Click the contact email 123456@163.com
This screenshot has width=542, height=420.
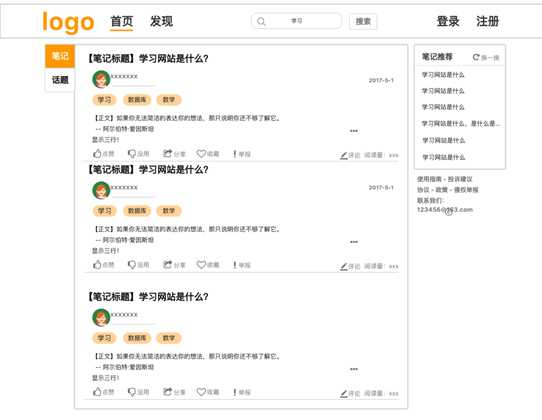coord(445,209)
